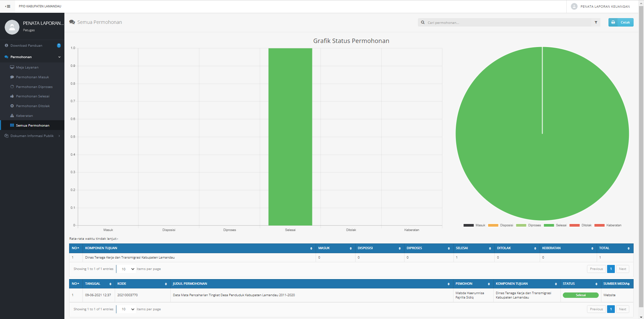Click the user avatar in top header

coord(574,6)
